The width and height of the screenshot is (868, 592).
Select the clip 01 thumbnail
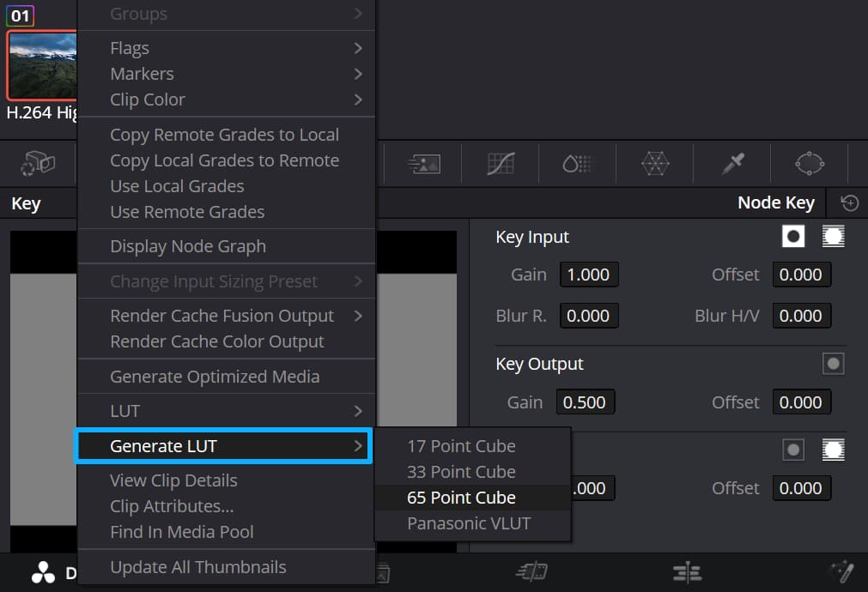tap(41, 66)
